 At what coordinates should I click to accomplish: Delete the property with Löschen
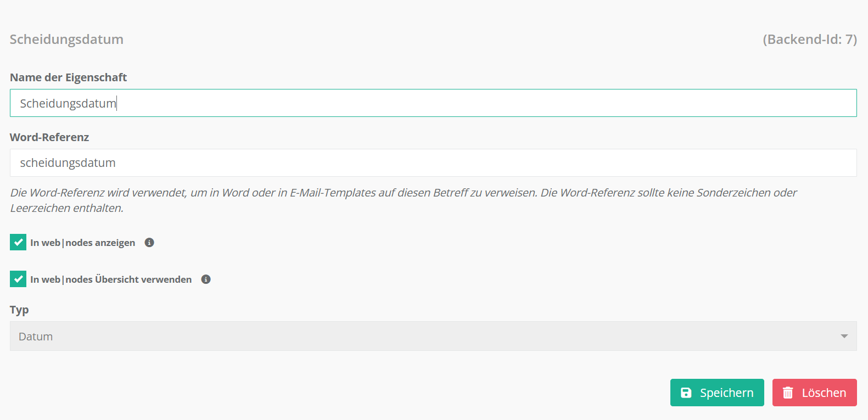[814, 393]
